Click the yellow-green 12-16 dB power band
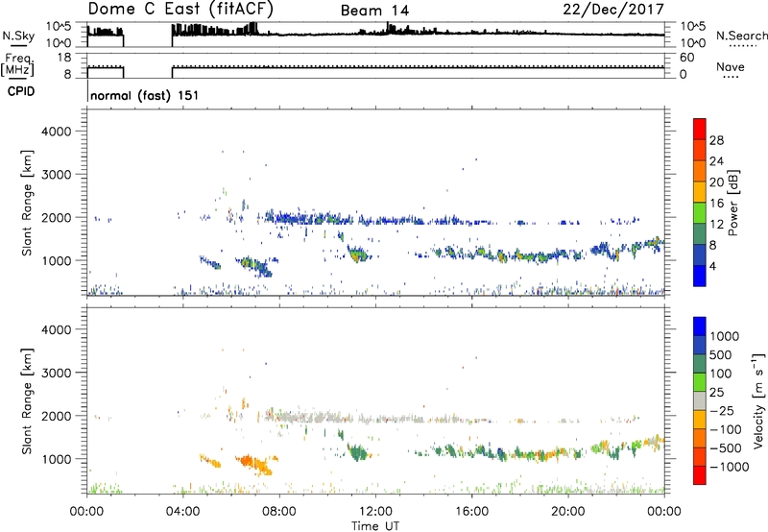Image resolution: width=768 pixels, height=532 pixels. click(700, 213)
